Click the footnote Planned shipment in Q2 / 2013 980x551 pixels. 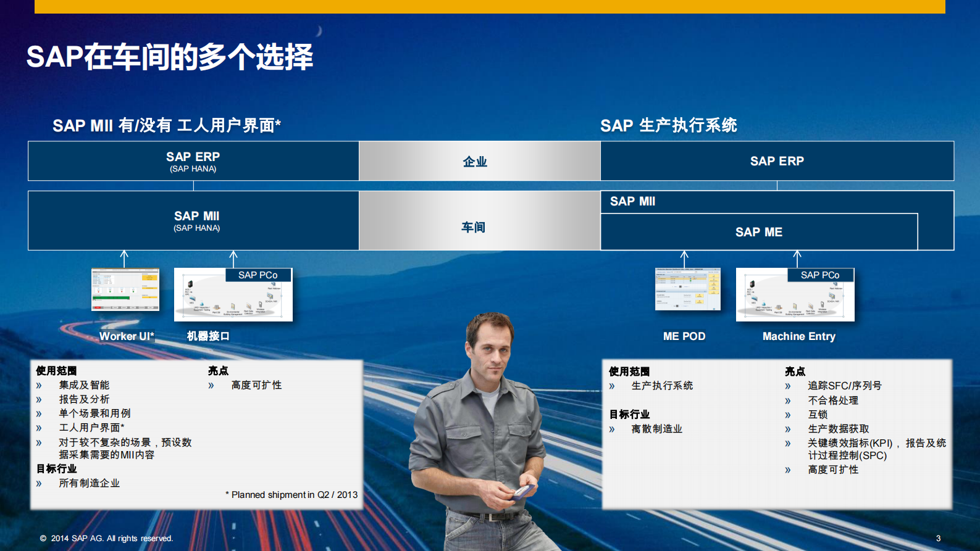point(291,495)
